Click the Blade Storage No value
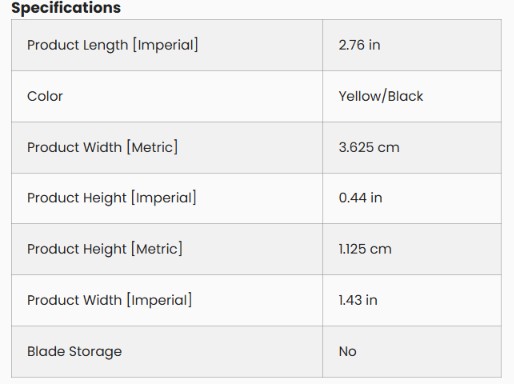The height and width of the screenshot is (384, 514). tap(348, 351)
